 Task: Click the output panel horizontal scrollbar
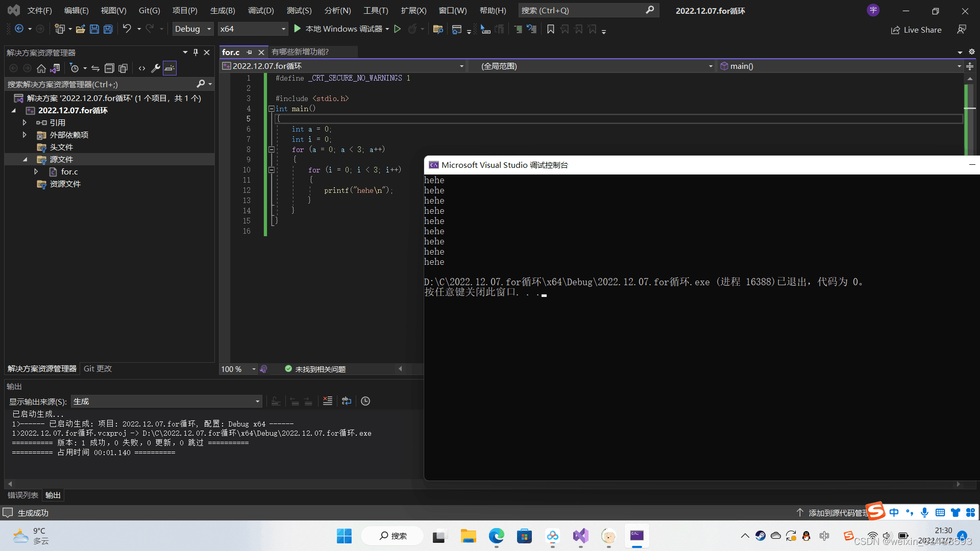484,484
